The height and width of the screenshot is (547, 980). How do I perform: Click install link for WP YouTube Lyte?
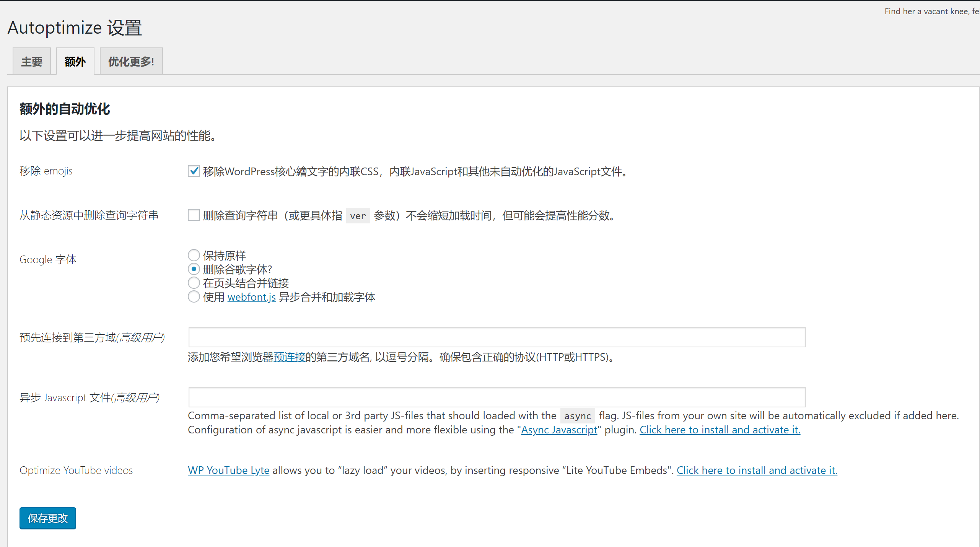point(757,470)
